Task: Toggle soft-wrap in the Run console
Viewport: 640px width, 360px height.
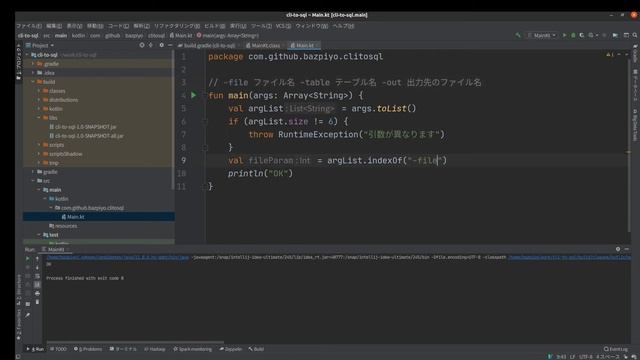Action: (37, 276)
